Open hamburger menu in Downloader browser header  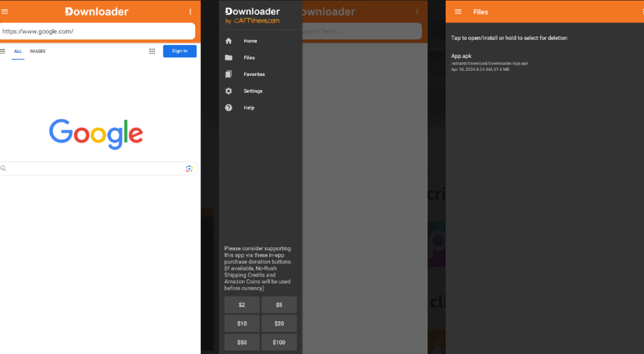[5, 12]
